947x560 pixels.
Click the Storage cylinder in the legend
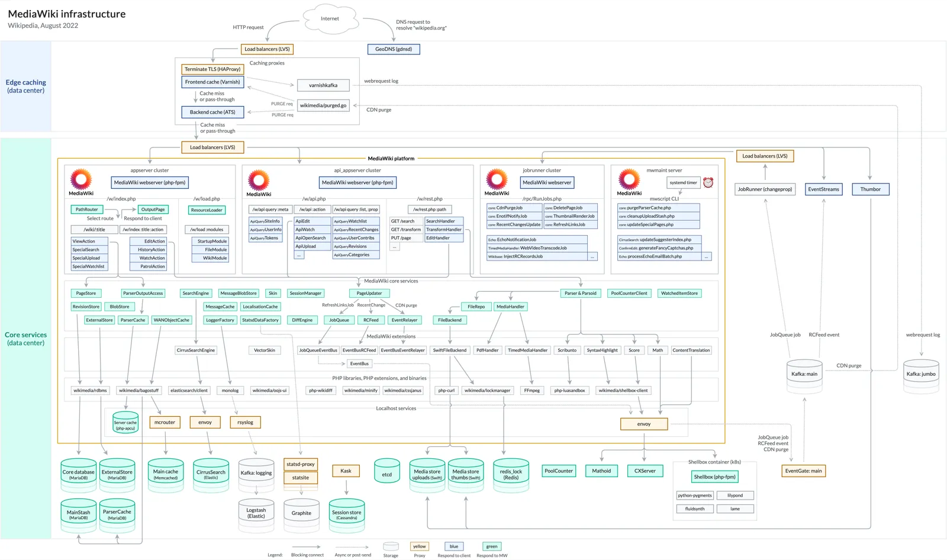tap(391, 546)
